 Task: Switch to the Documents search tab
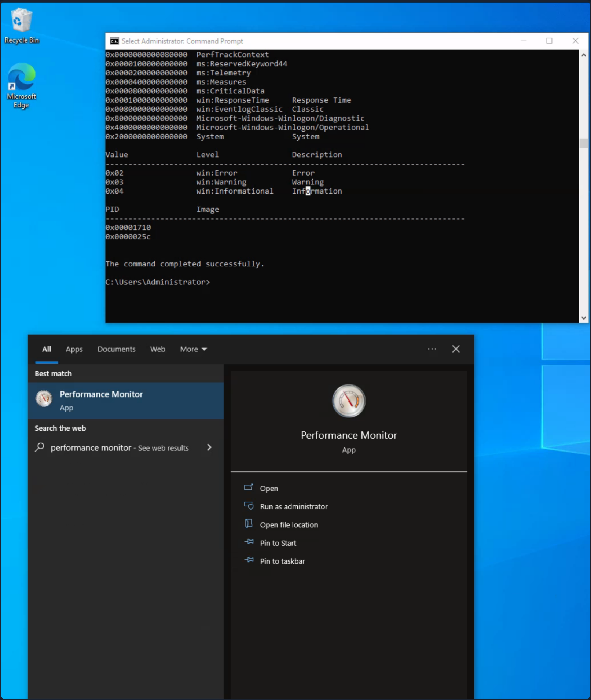tap(116, 349)
